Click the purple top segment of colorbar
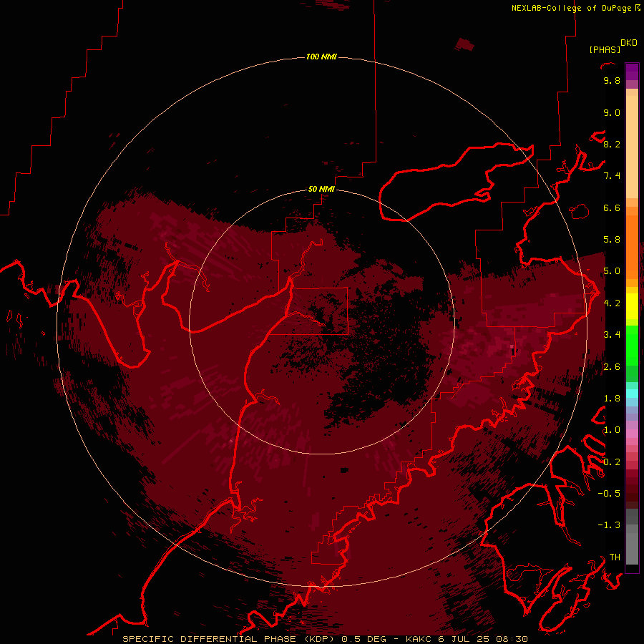This screenshot has width=644, height=644. tap(632, 72)
